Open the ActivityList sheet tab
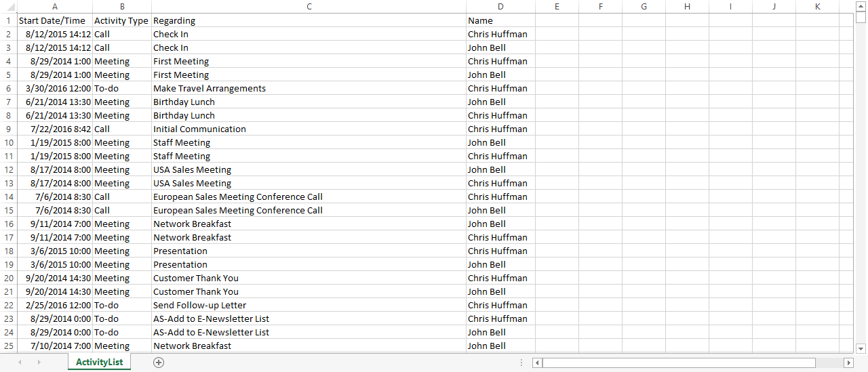 [x=100, y=362]
